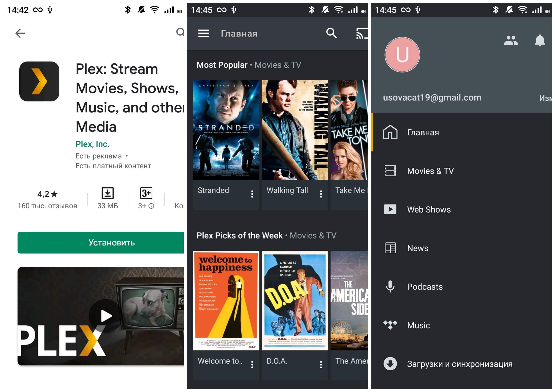Select Главная in the drawer
This screenshot has width=555, height=392.
462,132
